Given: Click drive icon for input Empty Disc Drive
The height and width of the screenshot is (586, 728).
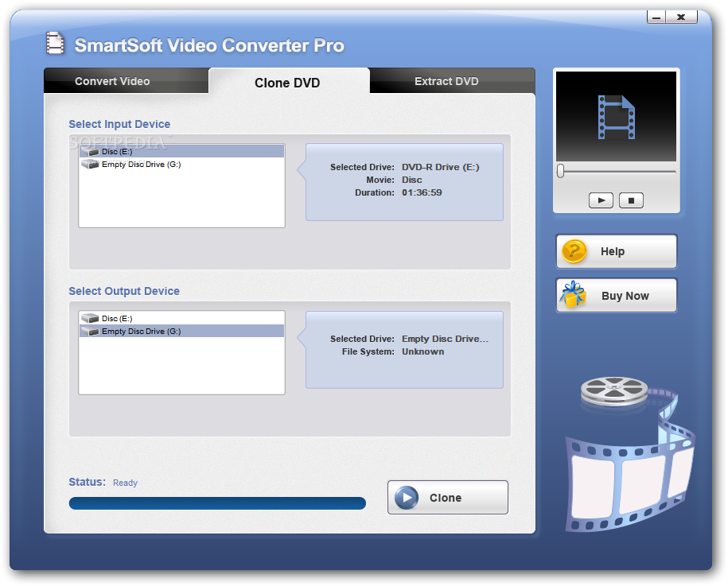Looking at the screenshot, I should (90, 165).
